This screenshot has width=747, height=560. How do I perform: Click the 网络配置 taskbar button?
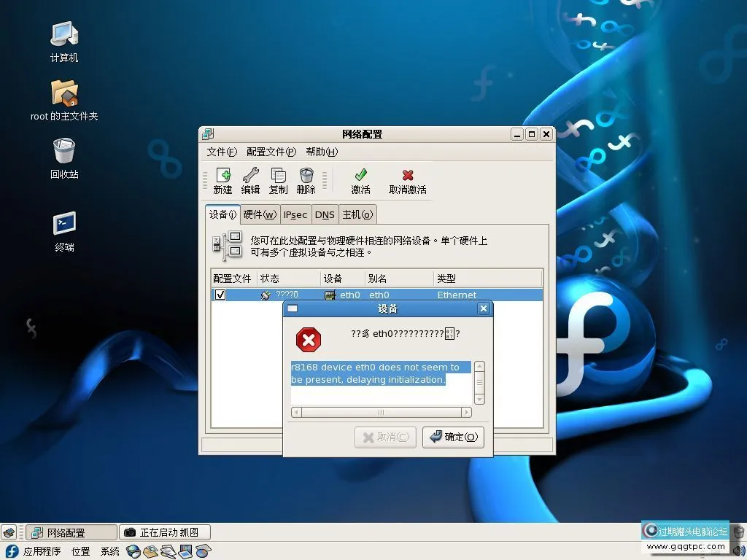click(x=71, y=532)
